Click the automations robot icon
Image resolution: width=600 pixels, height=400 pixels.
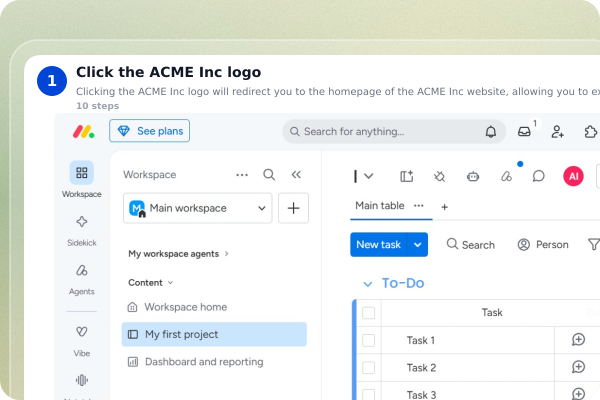[x=473, y=176]
